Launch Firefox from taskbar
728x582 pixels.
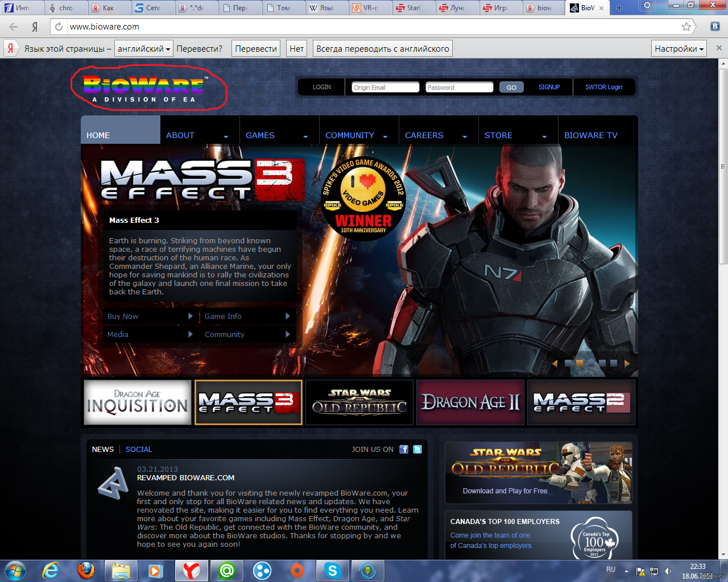pos(86,571)
